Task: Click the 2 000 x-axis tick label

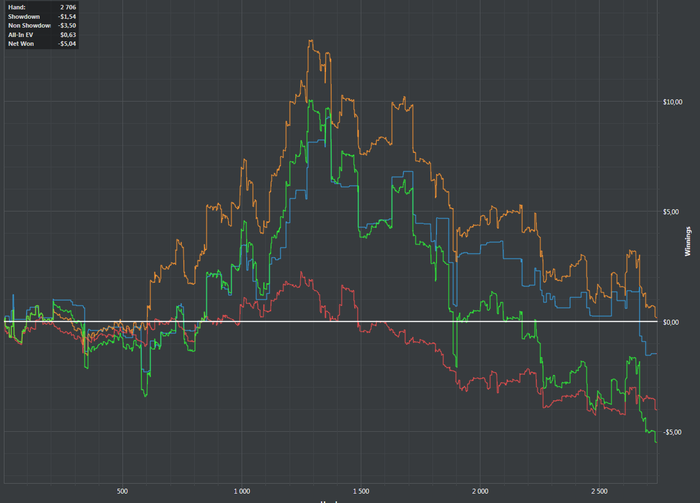Action: [480, 491]
